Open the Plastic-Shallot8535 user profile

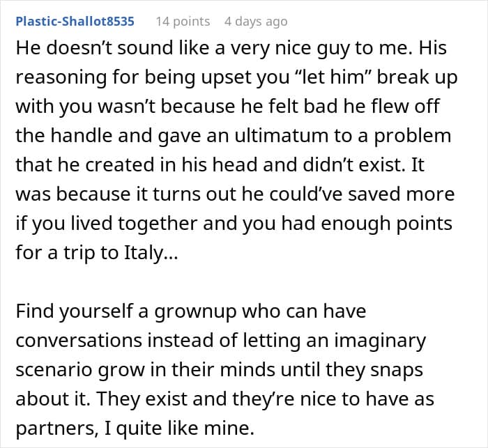(75, 21)
